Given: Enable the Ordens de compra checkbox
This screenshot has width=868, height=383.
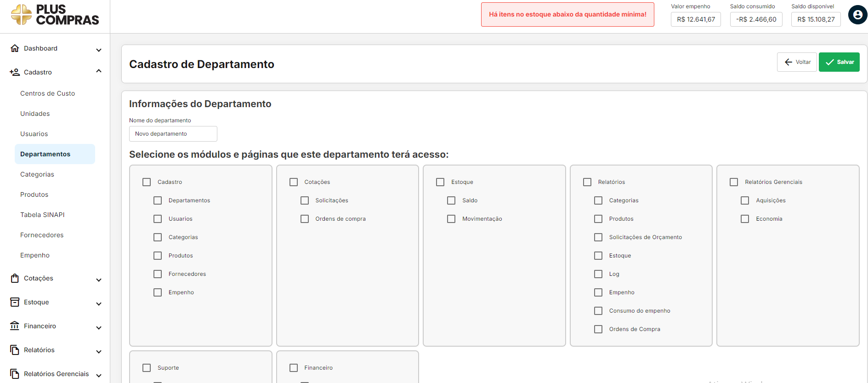Looking at the screenshot, I should [305, 219].
